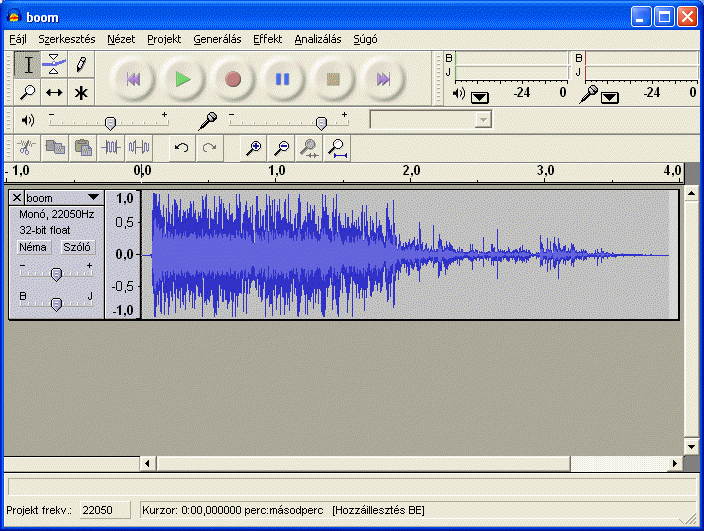Fit entire project in window
Screen dimensions: 704x531
click(x=337, y=147)
